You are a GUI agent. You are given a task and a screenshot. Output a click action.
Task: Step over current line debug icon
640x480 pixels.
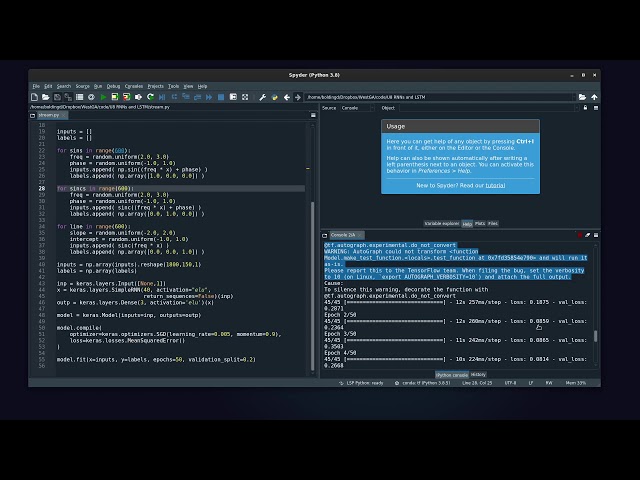click(174, 97)
